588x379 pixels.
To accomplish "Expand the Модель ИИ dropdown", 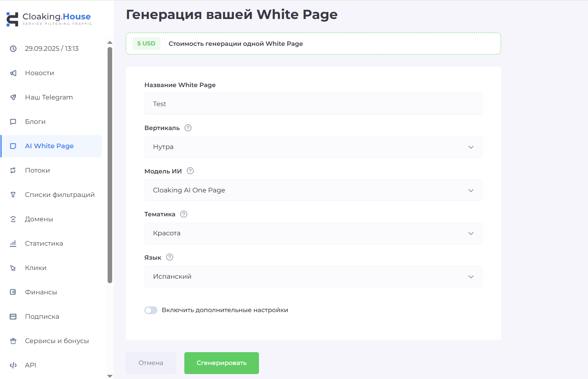I will click(x=313, y=190).
